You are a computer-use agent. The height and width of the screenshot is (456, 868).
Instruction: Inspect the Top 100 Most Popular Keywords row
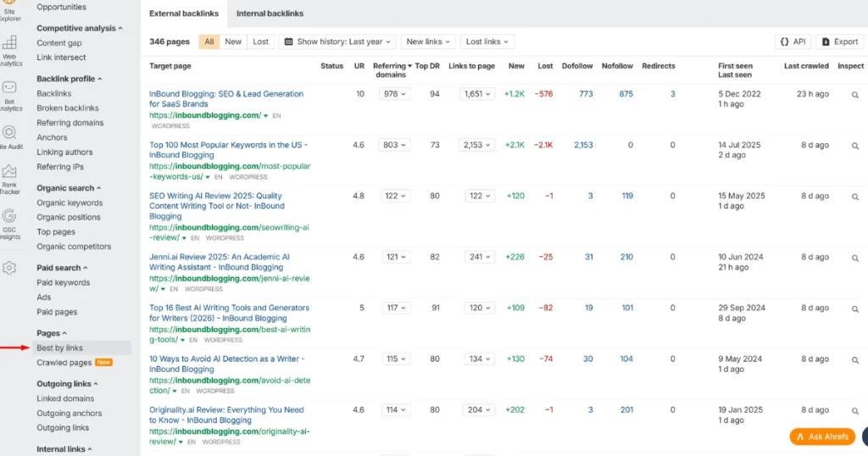(854, 146)
